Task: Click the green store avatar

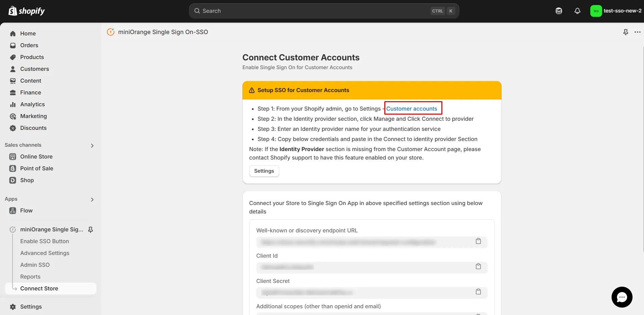Action: 596,11
